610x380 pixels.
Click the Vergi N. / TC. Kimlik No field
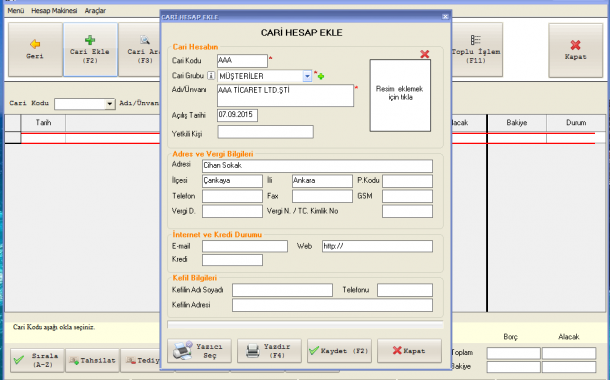407,211
